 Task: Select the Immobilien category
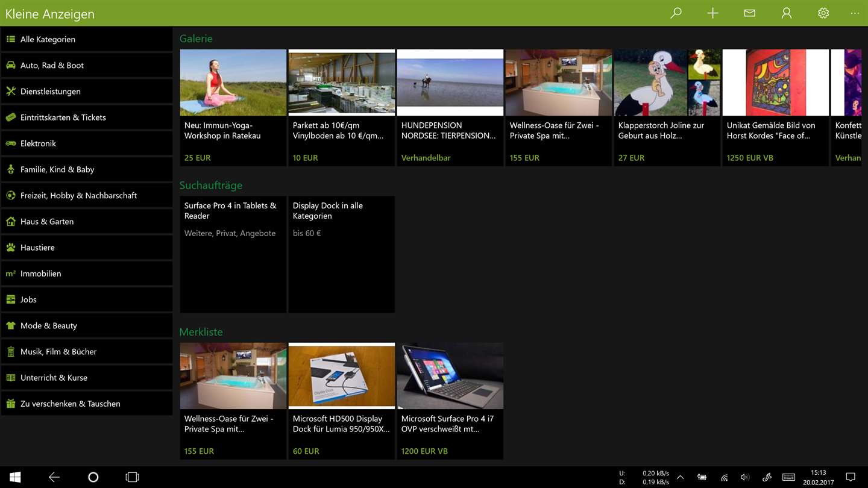87,273
